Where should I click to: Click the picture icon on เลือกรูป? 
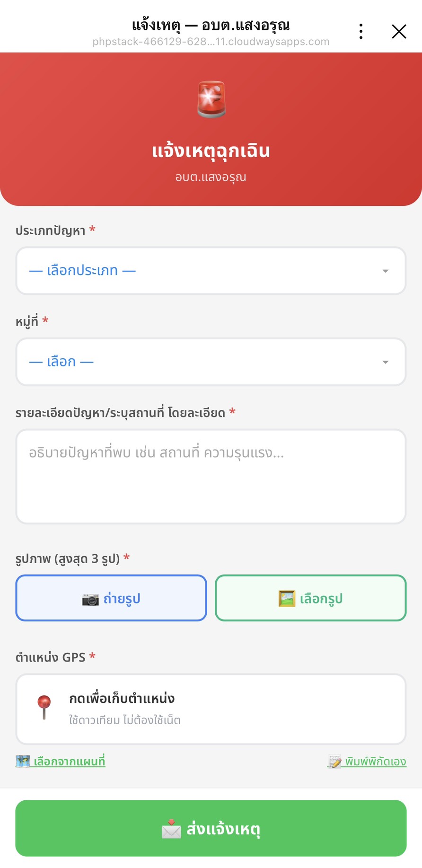[x=287, y=599]
